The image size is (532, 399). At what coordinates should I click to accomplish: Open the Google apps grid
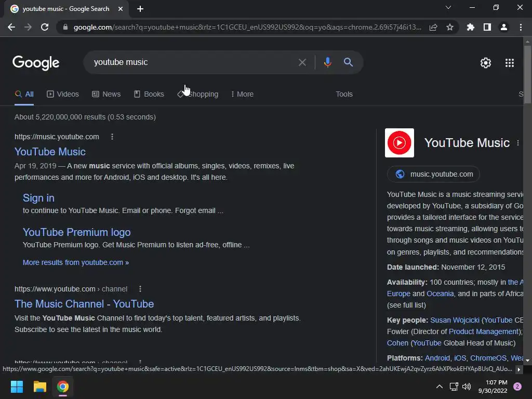pos(510,63)
